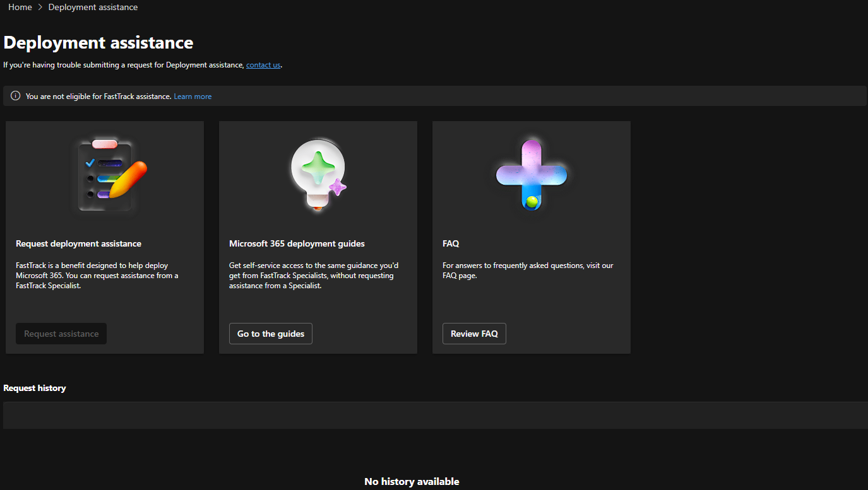Screen dimensions: 868x490
Task: Click the No history available message
Action: point(412,481)
